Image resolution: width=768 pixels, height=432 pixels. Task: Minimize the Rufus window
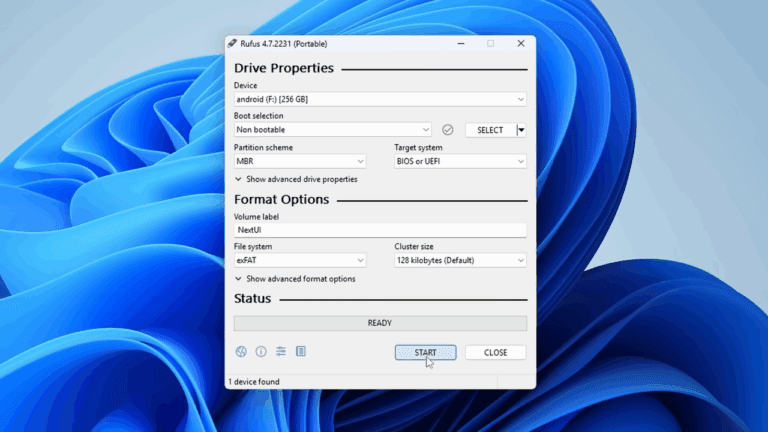coord(461,44)
